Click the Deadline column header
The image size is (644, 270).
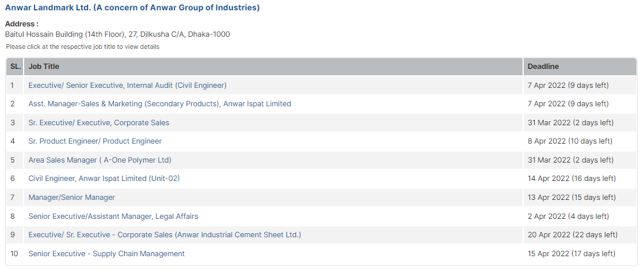click(543, 67)
